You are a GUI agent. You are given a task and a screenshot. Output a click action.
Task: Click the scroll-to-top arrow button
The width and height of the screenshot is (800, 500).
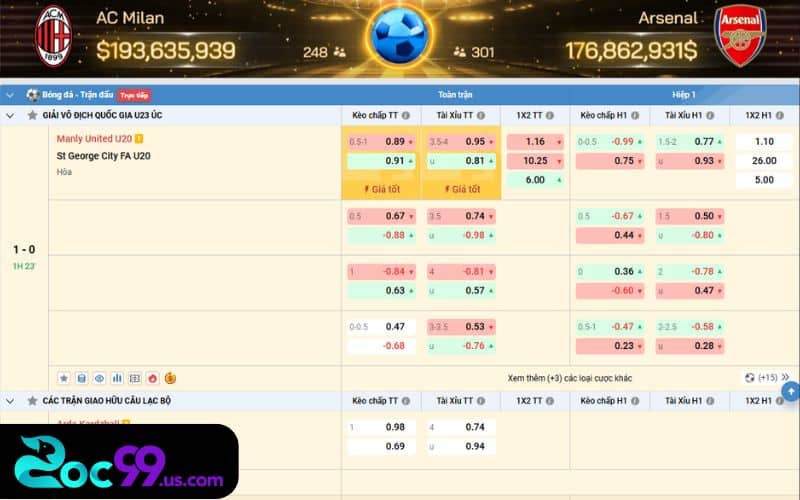pyautogui.click(x=788, y=391)
